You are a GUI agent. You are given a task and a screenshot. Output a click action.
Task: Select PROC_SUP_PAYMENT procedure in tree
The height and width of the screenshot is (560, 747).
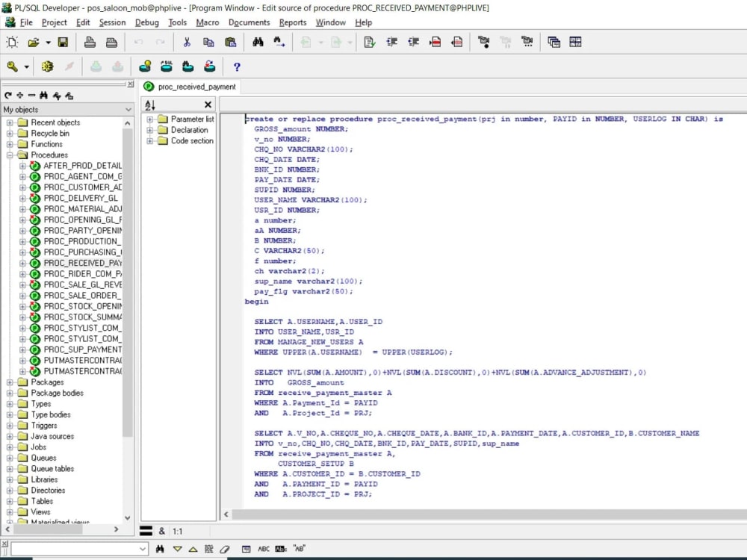coord(82,350)
